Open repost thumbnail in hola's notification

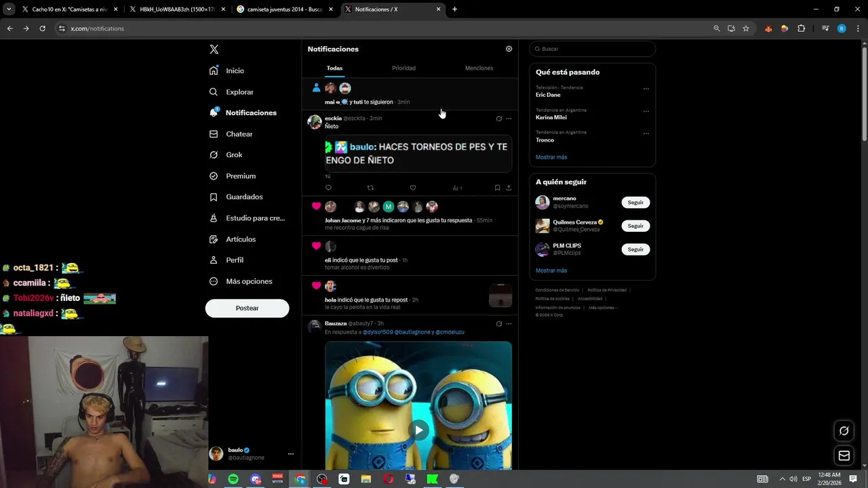tap(500, 296)
